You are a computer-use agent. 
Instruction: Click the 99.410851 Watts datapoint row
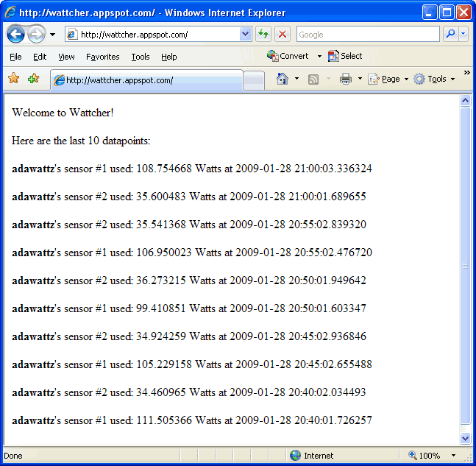click(x=189, y=308)
